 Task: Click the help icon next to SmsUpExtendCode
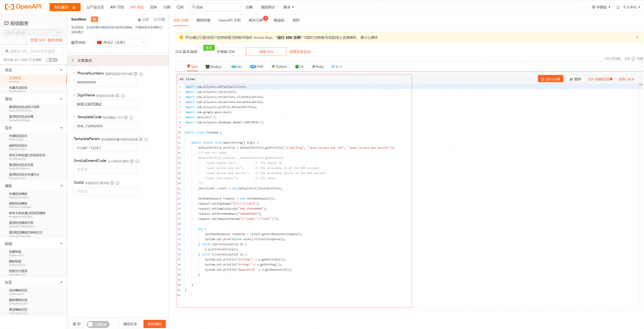(x=131, y=161)
